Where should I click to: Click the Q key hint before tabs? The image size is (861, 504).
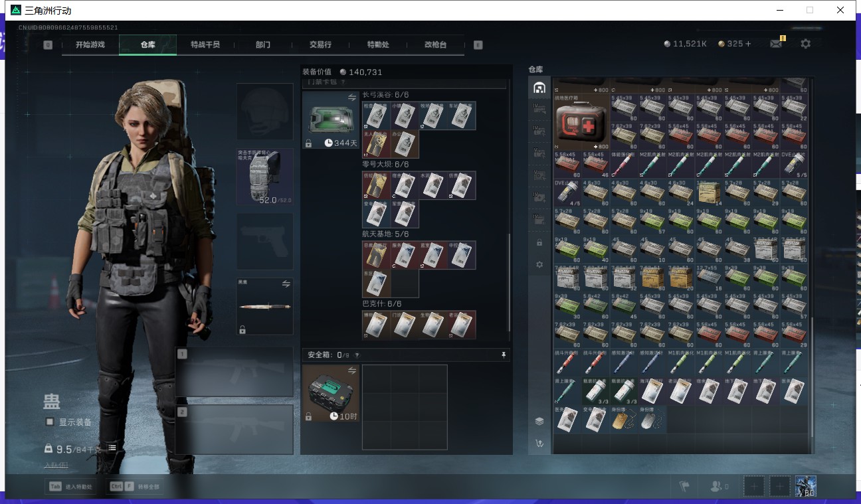pyautogui.click(x=48, y=45)
